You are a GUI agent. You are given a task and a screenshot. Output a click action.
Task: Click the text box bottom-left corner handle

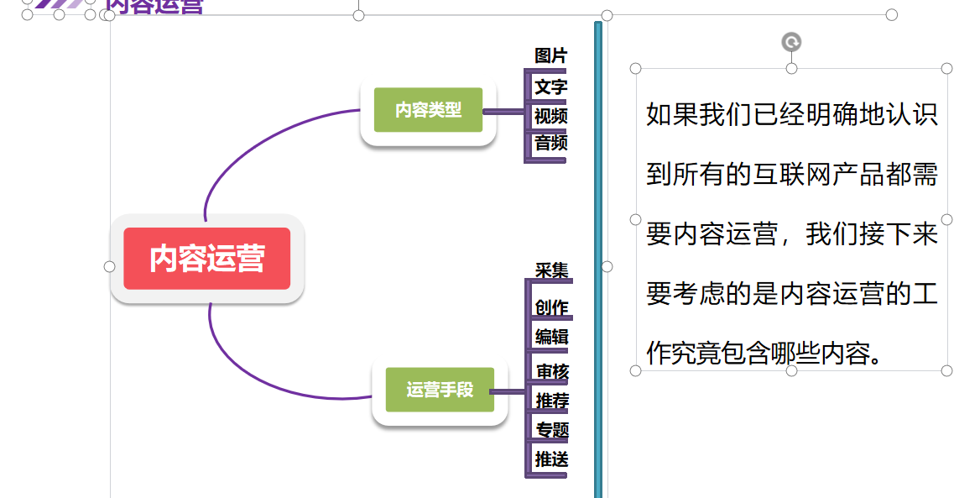pyautogui.click(x=636, y=371)
